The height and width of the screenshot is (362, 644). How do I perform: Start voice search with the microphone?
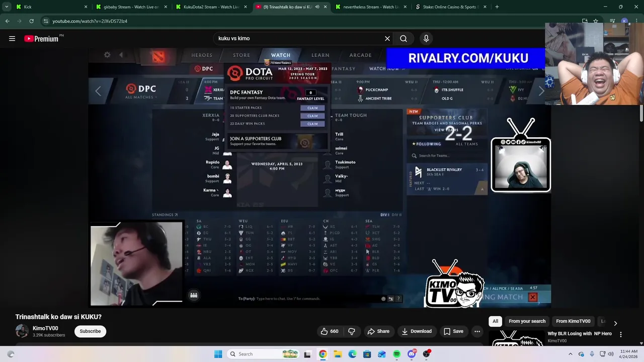pyautogui.click(x=426, y=38)
